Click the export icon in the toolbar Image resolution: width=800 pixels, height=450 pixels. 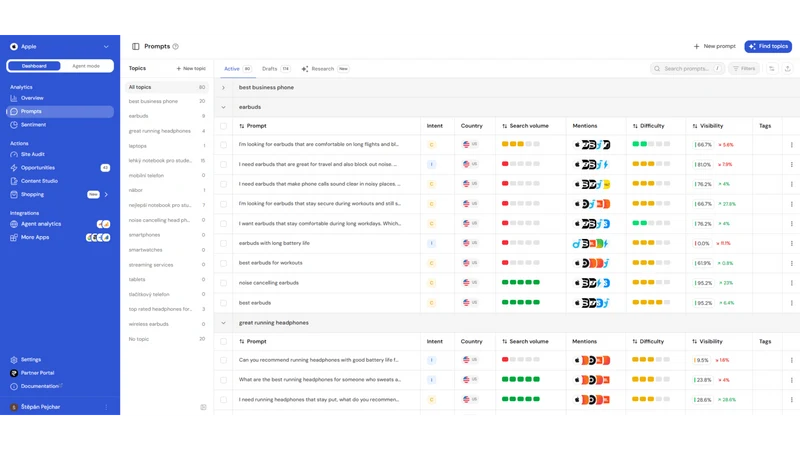point(787,68)
